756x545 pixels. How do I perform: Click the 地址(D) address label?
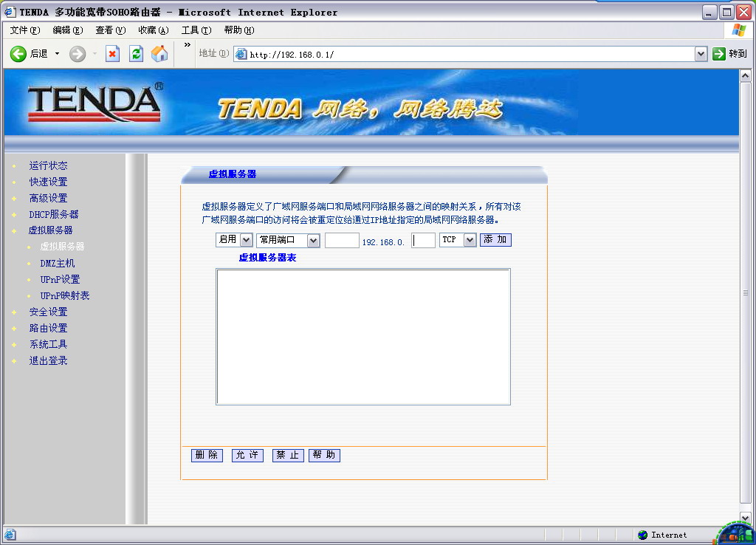pyautogui.click(x=213, y=53)
